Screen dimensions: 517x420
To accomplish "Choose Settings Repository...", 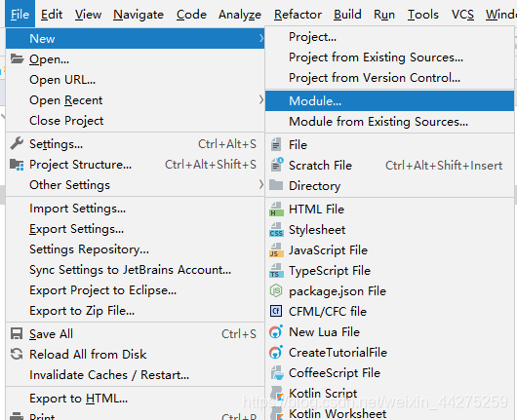I will (135, 249).
